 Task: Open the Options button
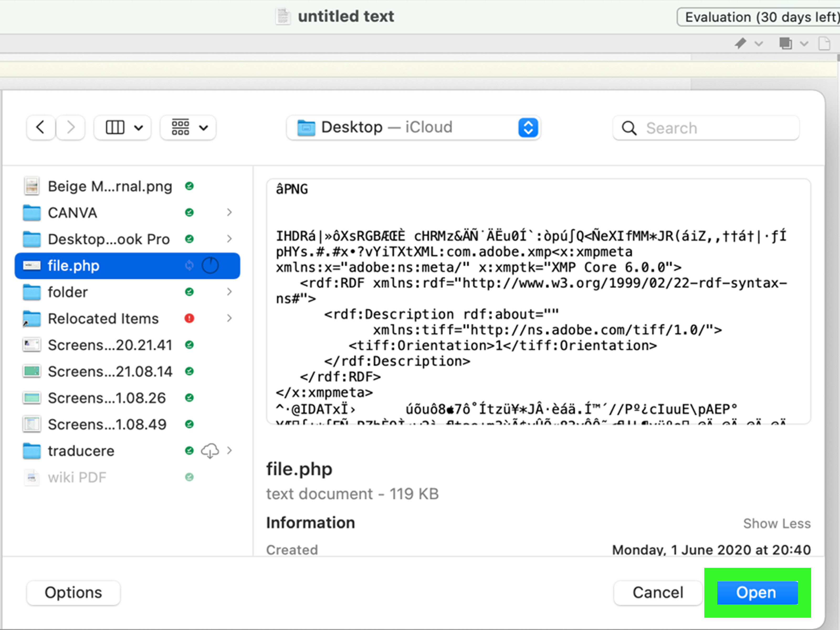pos(73,592)
